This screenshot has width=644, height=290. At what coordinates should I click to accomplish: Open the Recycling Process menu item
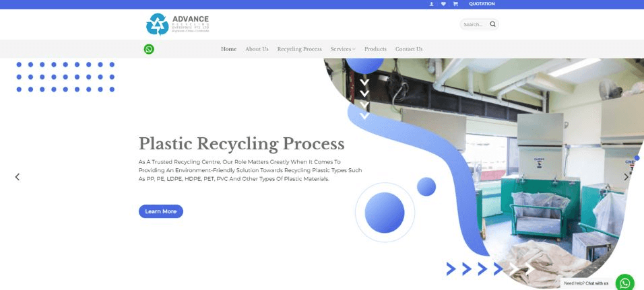tap(299, 49)
